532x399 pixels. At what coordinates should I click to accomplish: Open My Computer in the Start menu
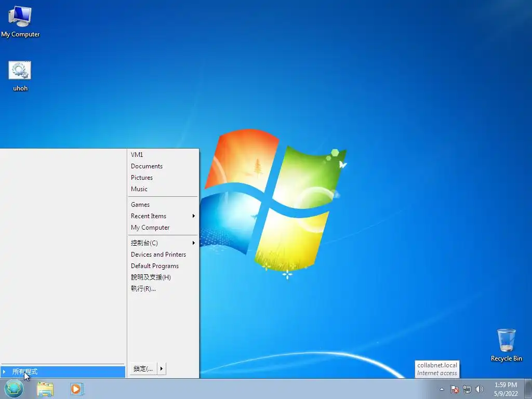coord(163,228)
